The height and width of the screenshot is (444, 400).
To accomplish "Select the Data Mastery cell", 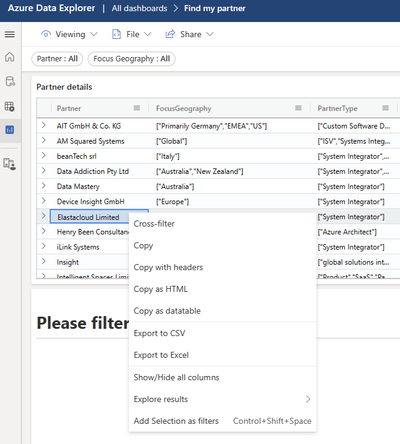I will click(x=99, y=186).
